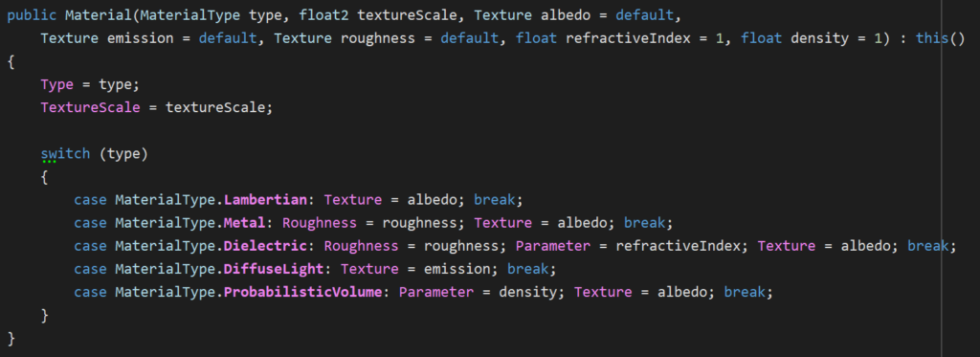980x357 pixels.
Task: Click the 'this' constructor call keyword
Action: tap(932, 38)
